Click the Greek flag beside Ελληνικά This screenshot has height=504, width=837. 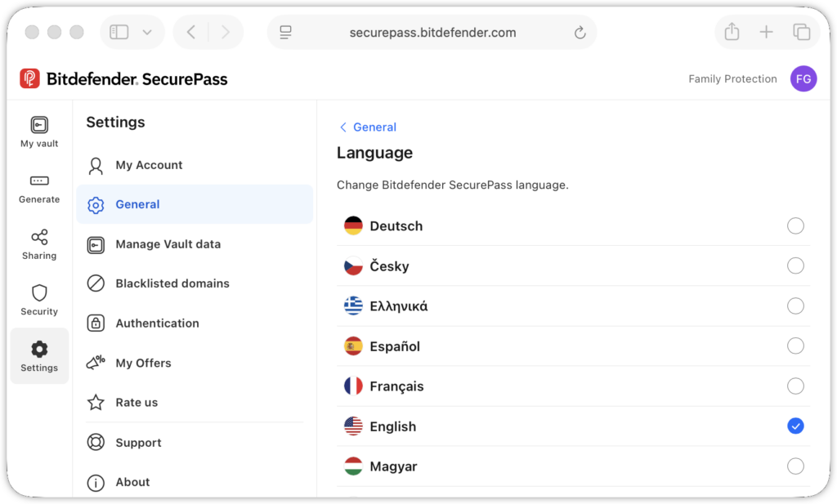pos(353,306)
